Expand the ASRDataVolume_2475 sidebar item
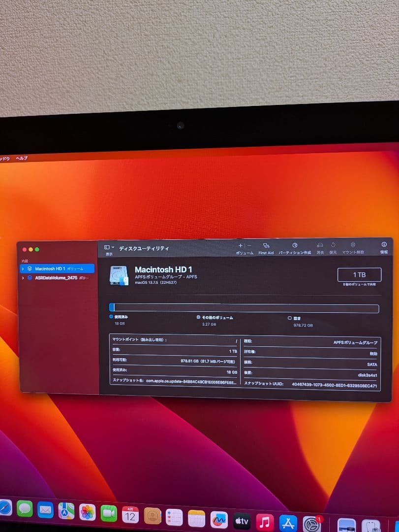This screenshot has height=532, width=399. pyautogui.click(x=22, y=278)
